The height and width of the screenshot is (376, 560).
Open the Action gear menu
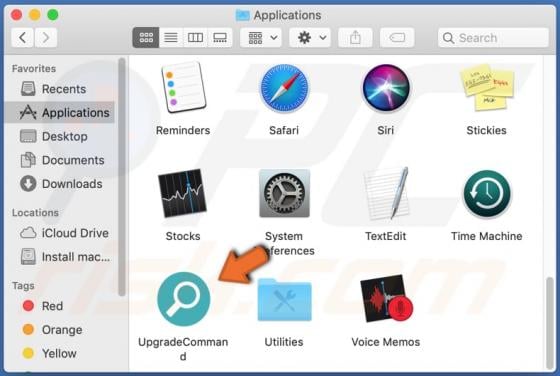pyautogui.click(x=310, y=37)
